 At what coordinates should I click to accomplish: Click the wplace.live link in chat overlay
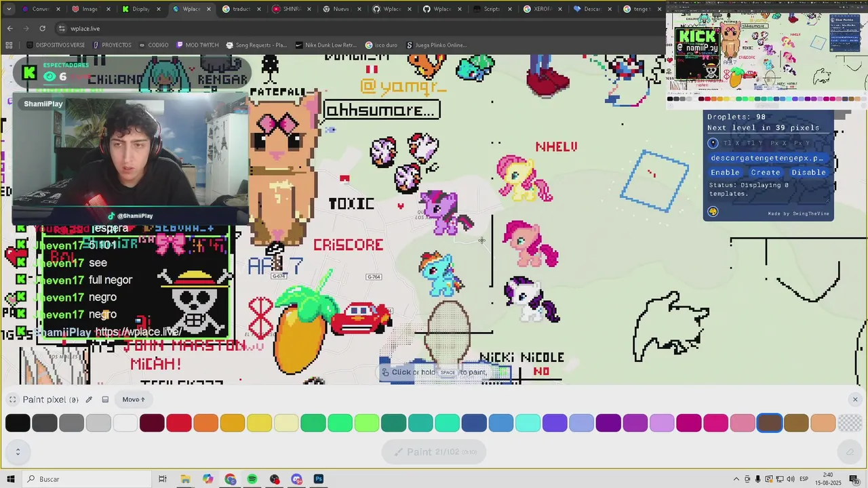(138, 332)
